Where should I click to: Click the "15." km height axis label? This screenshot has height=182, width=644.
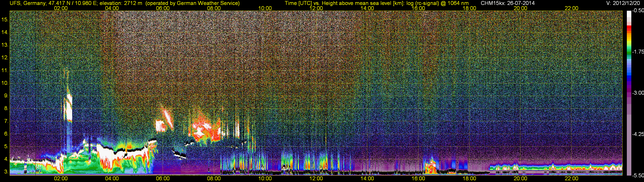pyautogui.click(x=5, y=19)
